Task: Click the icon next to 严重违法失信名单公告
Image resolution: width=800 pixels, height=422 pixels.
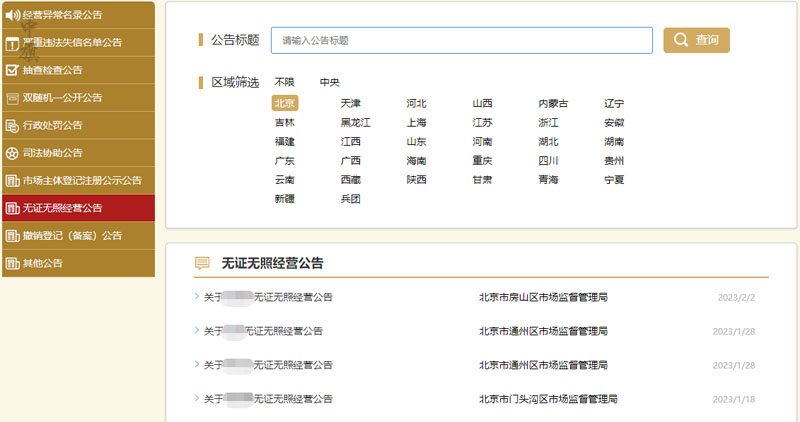Action: coord(12,43)
